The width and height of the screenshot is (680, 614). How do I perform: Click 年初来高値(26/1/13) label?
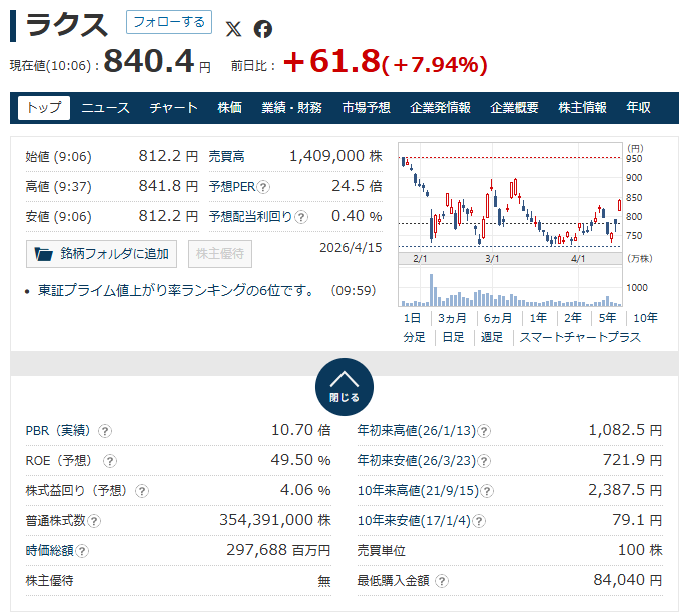coord(417,431)
